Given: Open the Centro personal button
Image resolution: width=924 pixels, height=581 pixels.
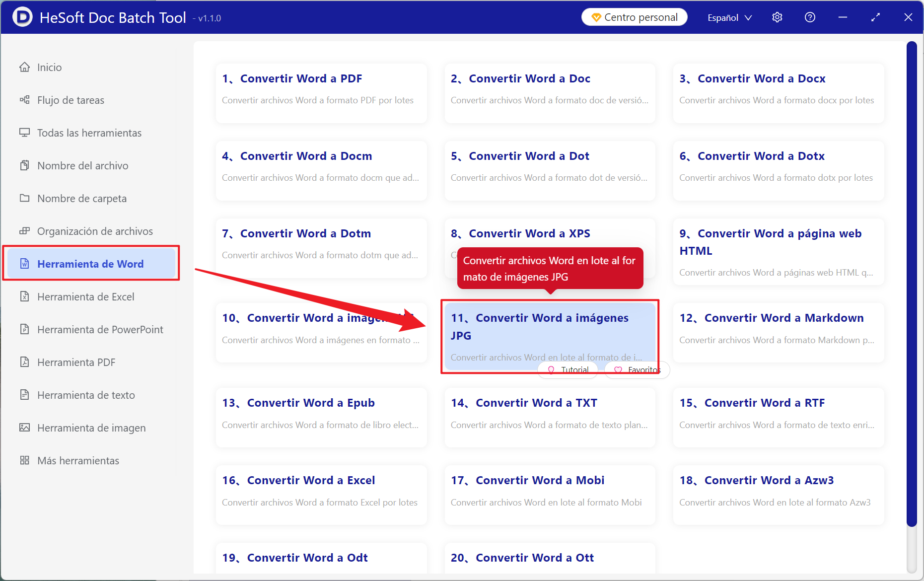Looking at the screenshot, I should tap(634, 17).
